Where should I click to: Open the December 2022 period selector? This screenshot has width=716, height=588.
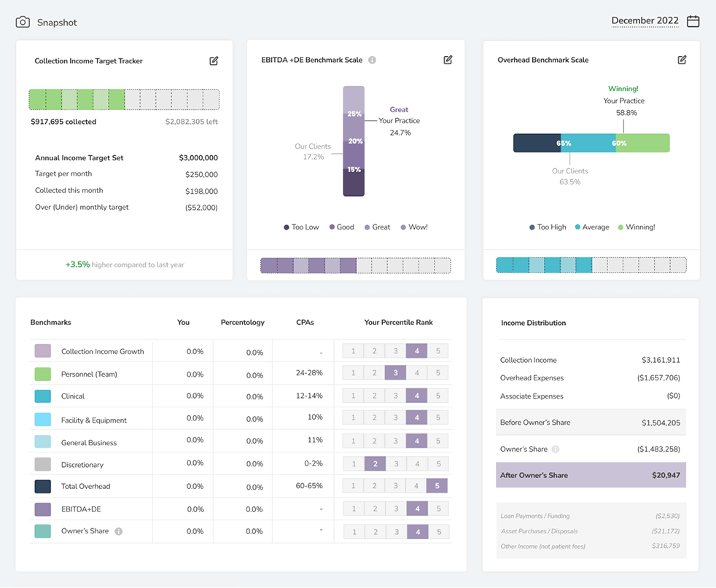tap(645, 20)
